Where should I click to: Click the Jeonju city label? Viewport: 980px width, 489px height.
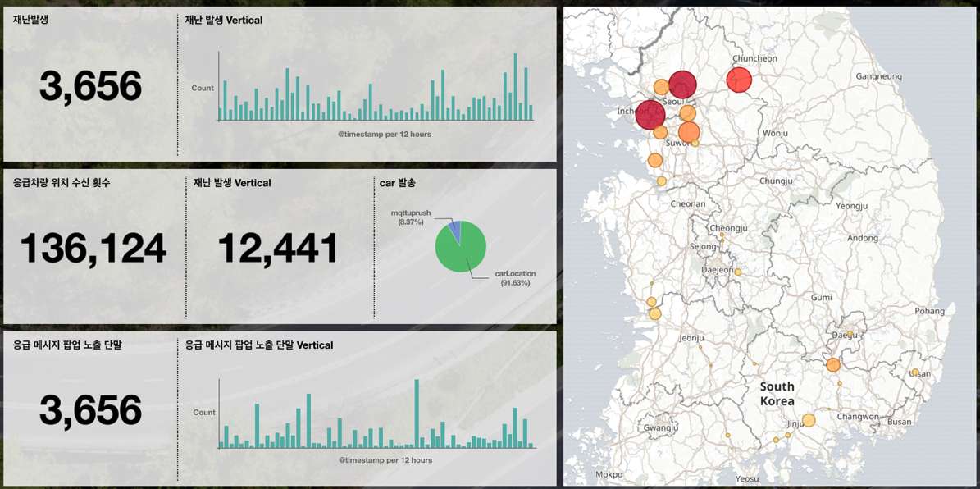coord(691,338)
